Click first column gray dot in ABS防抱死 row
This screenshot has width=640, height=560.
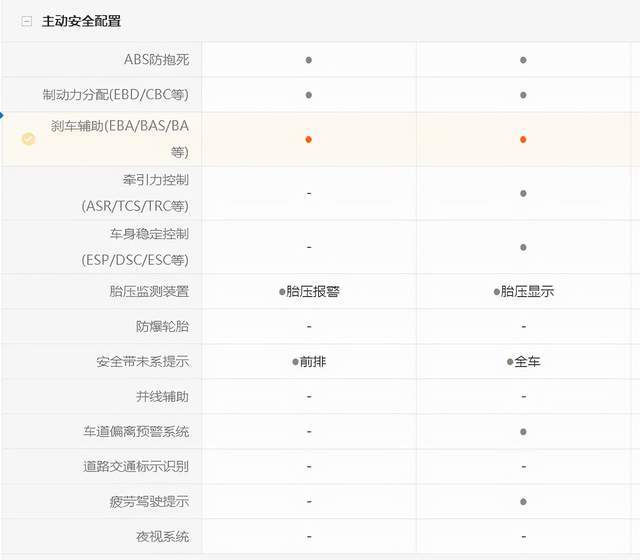click(309, 60)
